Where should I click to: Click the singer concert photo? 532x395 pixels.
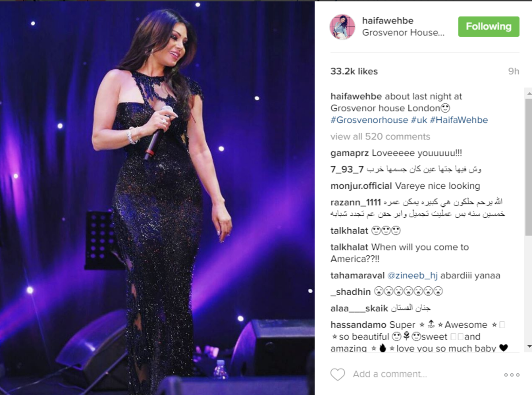157,198
